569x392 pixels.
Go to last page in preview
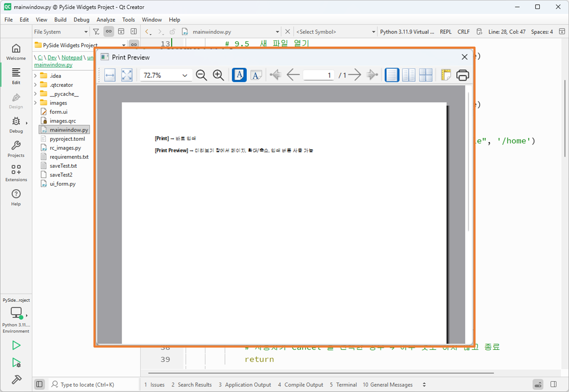pyautogui.click(x=372, y=75)
